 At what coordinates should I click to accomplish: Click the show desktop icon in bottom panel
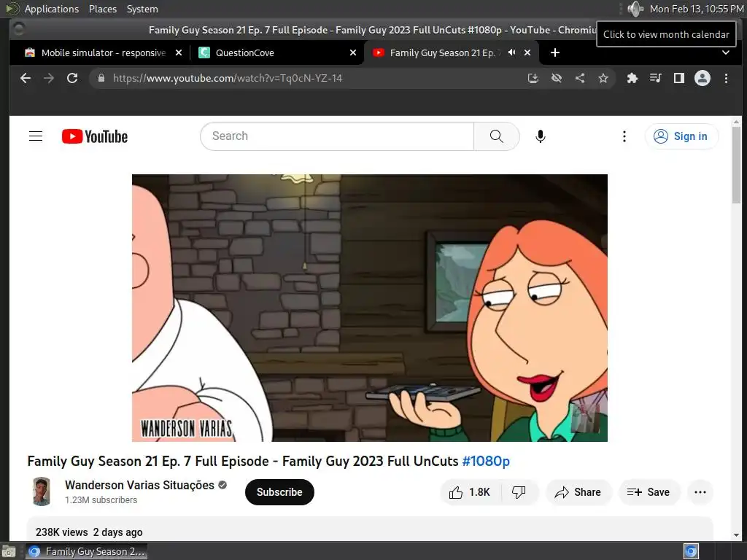(9, 552)
